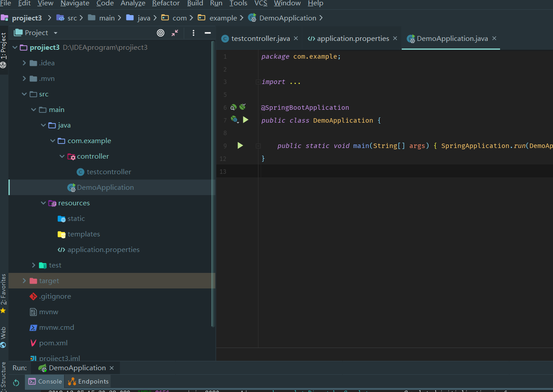
Task: Click the mvnw.cmd file icon
Action: click(33, 327)
